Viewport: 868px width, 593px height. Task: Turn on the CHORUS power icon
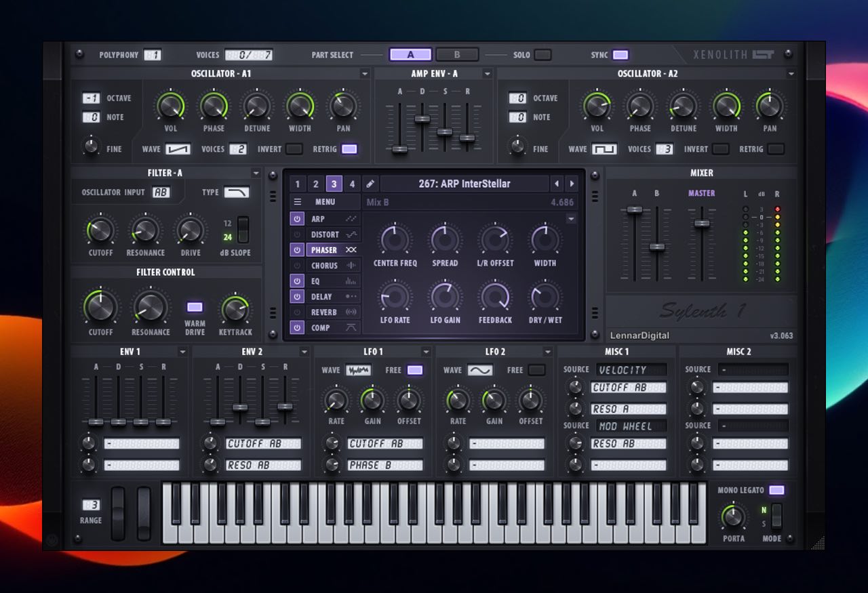297,266
